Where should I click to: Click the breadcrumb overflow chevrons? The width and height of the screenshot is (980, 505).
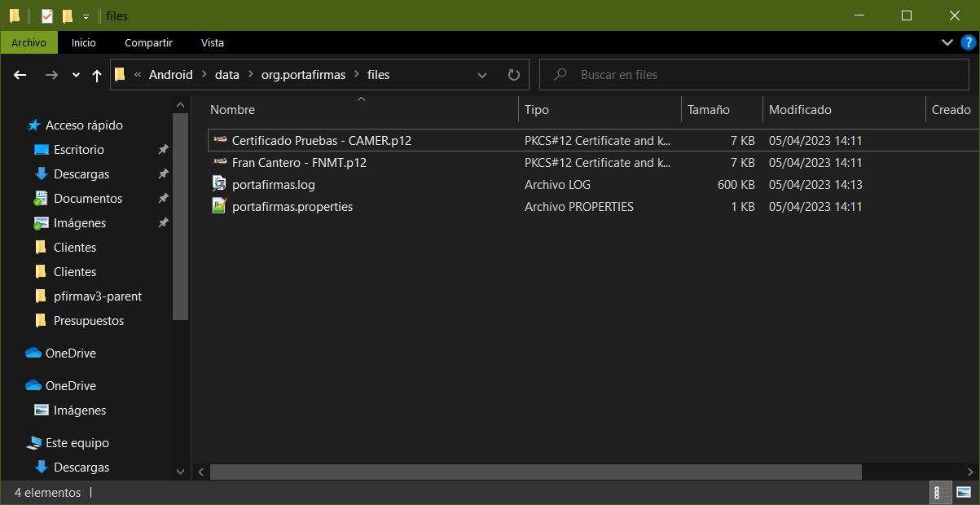[137, 75]
